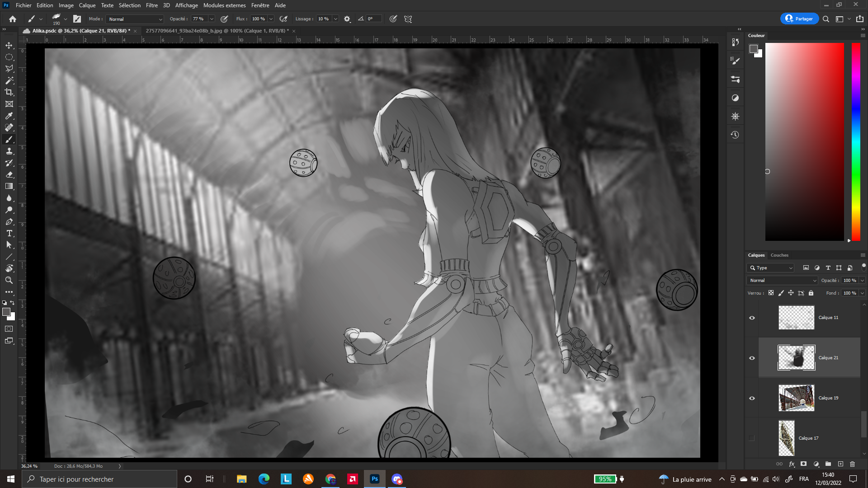Select the Clone Stamp tool
Screen dimensions: 868x488
click(9, 151)
